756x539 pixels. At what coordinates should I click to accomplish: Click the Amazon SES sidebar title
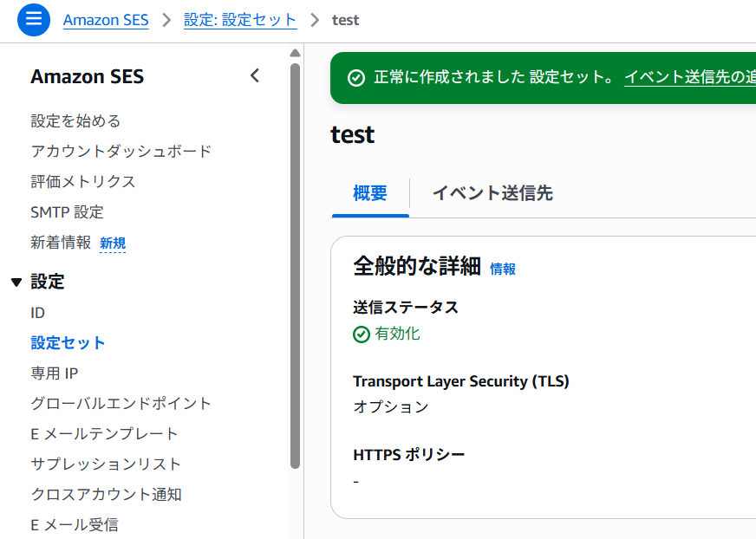[x=88, y=76]
